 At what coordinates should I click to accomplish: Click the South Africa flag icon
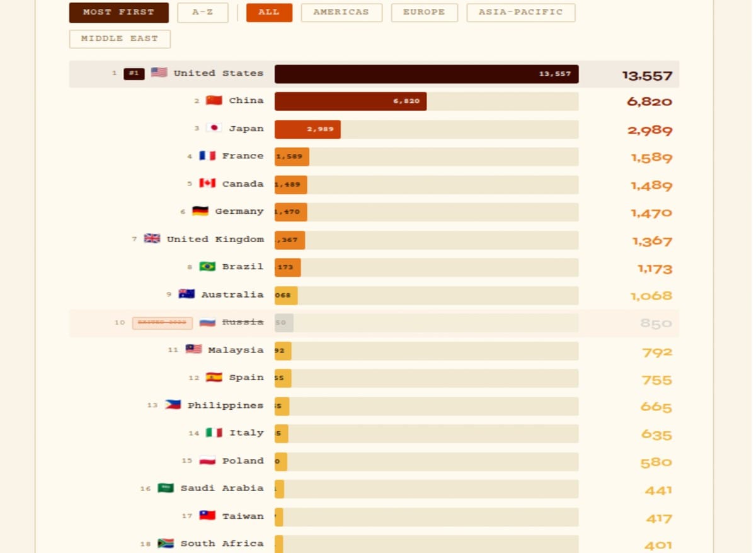[166, 544]
